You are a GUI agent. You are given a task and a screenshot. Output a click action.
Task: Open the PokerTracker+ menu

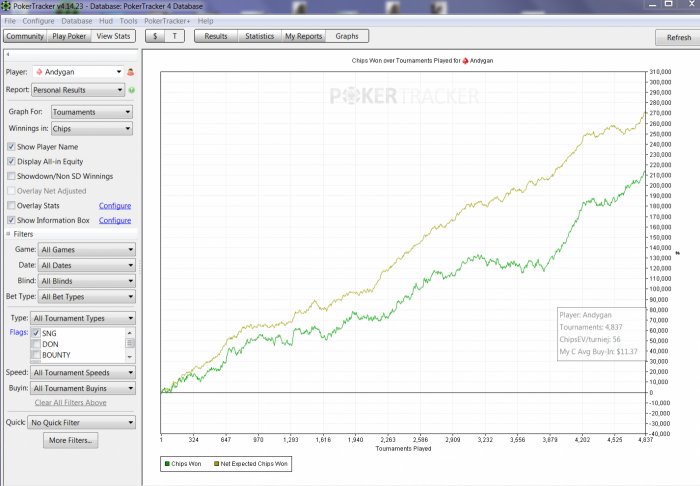tap(167, 21)
